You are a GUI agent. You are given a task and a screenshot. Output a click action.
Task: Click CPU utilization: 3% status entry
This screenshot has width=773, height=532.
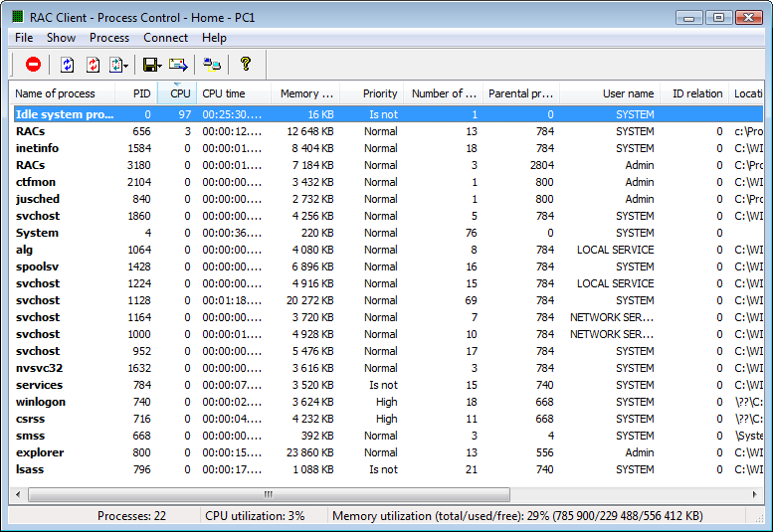coord(255,516)
